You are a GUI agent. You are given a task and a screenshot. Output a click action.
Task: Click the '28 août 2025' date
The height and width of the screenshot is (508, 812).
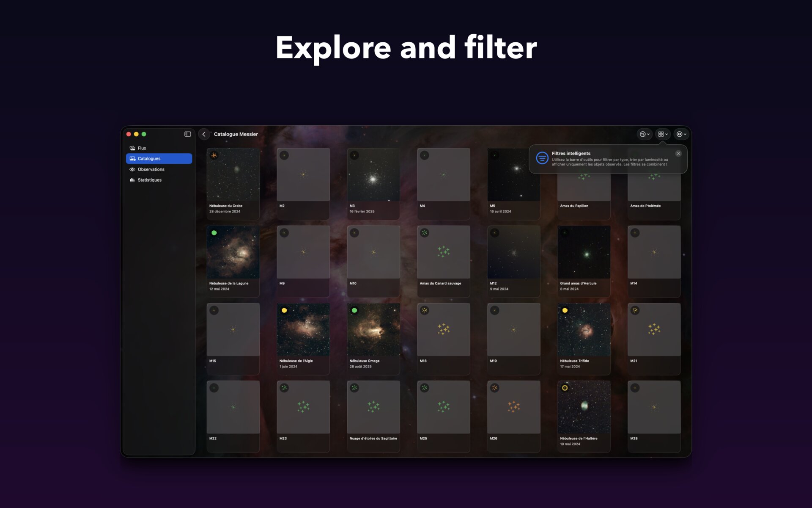click(x=360, y=367)
